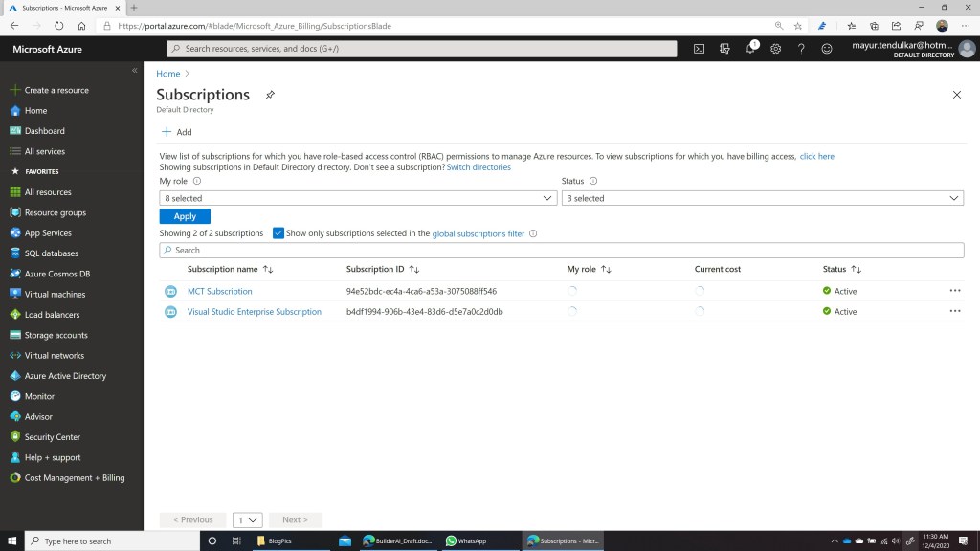This screenshot has width=980, height=551.
Task: Click the subscriptions Search field
Action: pos(561,251)
